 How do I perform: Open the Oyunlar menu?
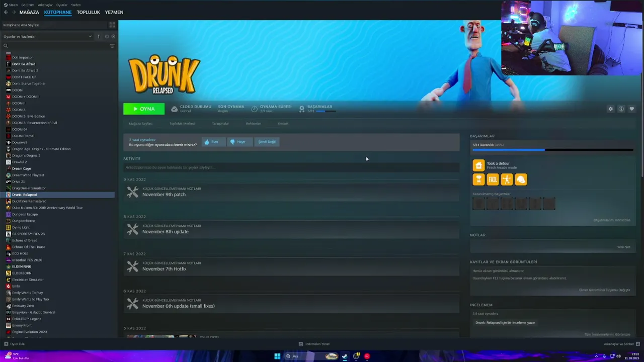coord(62,5)
